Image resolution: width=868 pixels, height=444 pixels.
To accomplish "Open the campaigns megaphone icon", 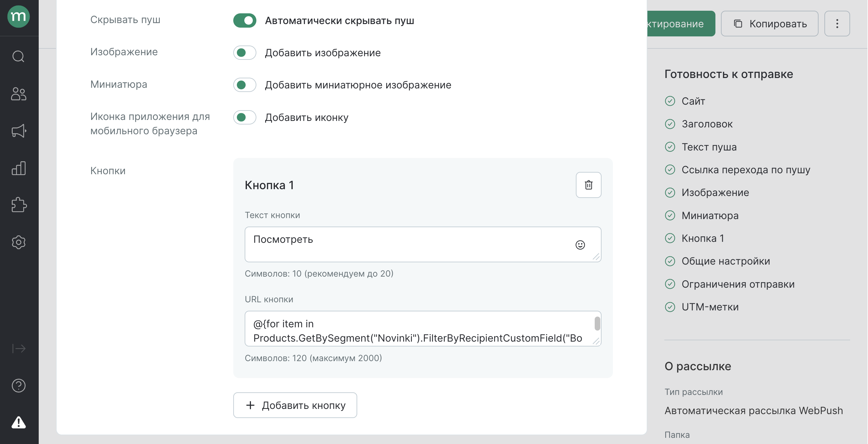I will (x=19, y=131).
